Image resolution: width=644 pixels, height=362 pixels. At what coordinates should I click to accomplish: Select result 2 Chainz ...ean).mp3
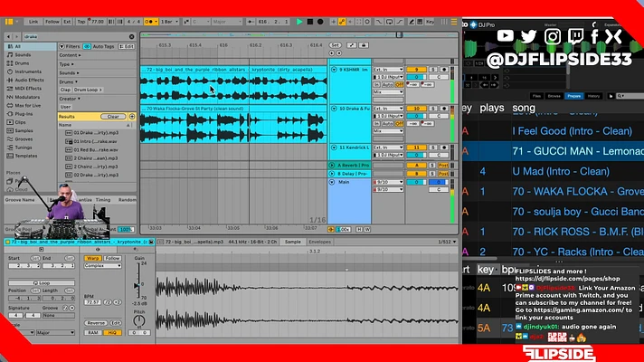tap(96, 158)
